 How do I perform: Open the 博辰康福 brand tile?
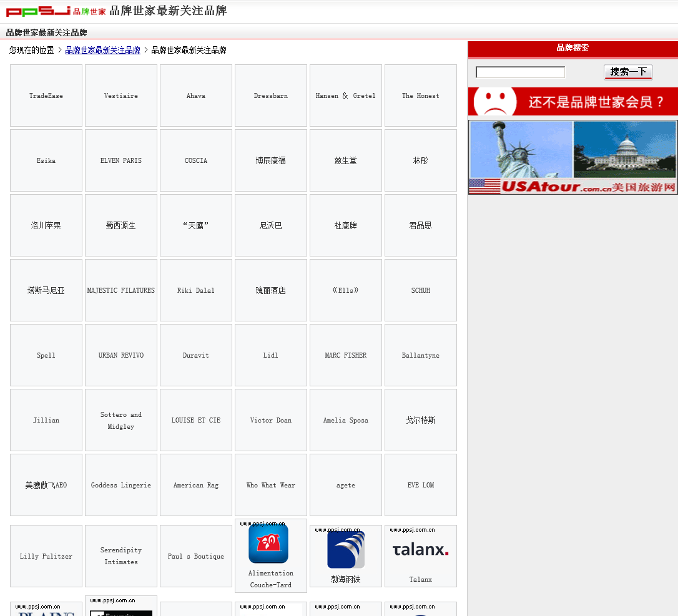(x=271, y=160)
